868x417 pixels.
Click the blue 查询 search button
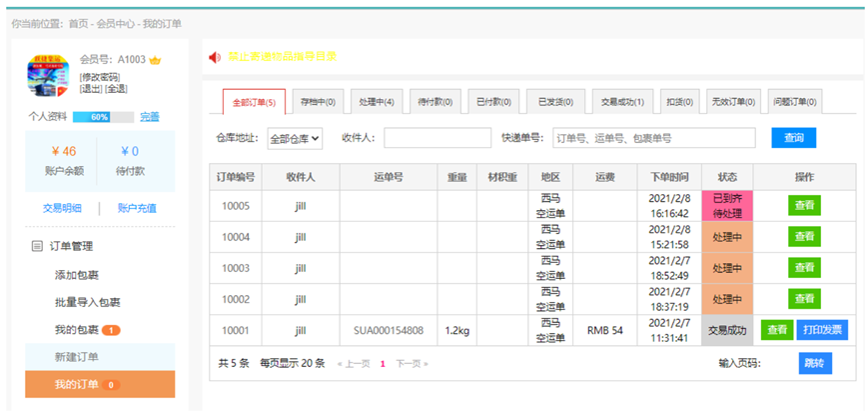point(793,138)
